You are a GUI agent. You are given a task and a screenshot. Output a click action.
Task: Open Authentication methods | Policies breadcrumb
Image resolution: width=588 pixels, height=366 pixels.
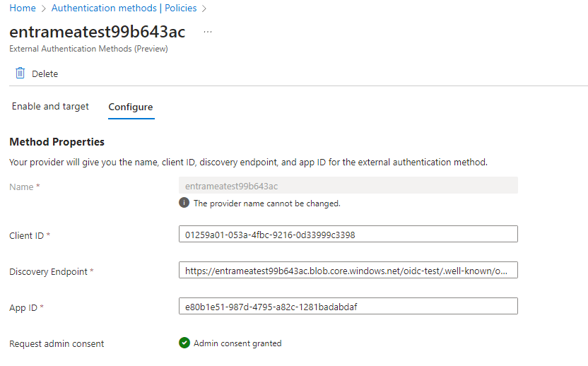[124, 8]
